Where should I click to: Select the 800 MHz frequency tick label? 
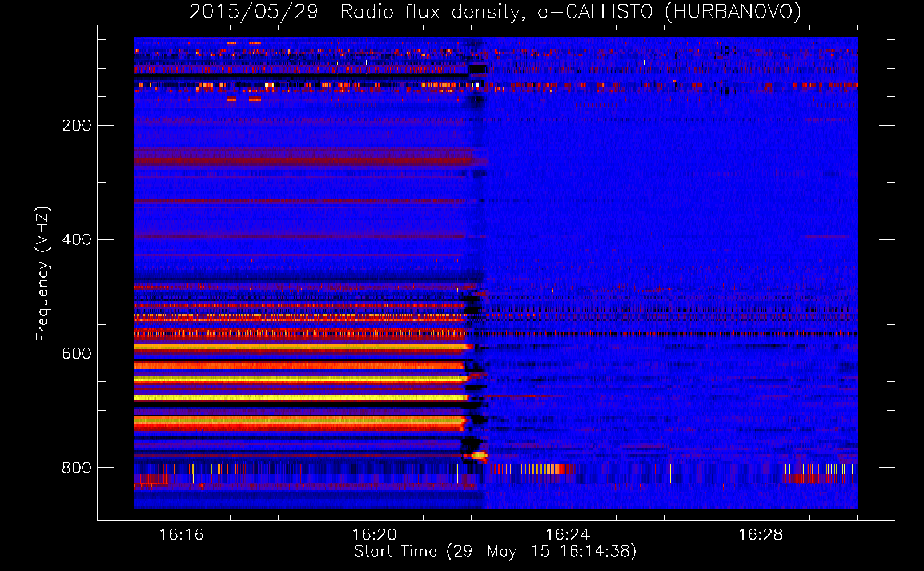click(77, 468)
